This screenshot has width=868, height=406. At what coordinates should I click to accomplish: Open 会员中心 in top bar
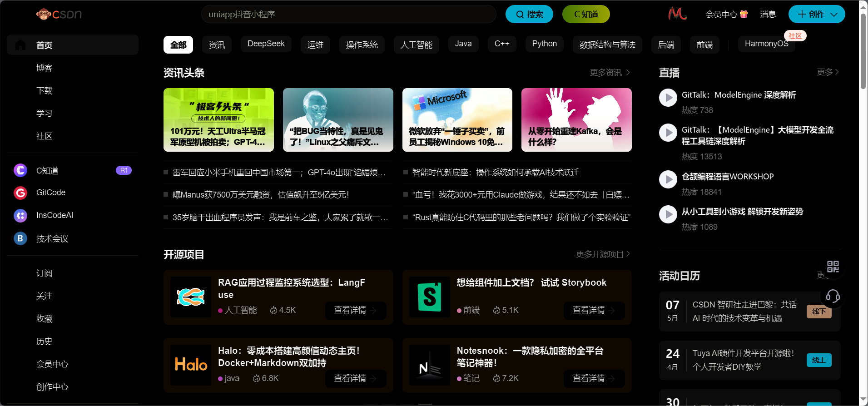point(721,15)
